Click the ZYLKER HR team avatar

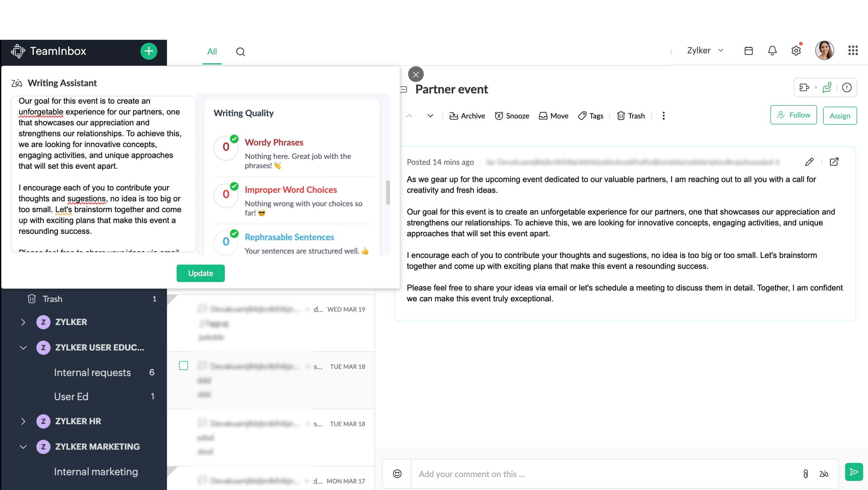coord(43,421)
